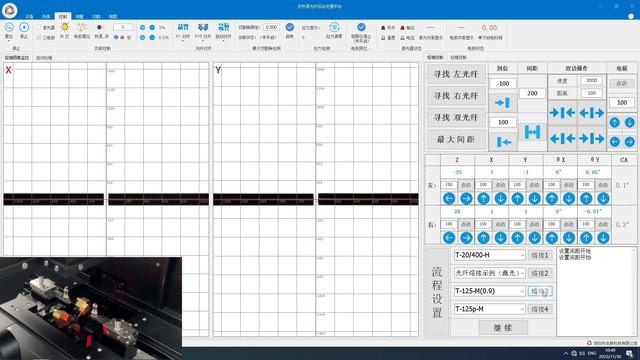Screen dimensions: 640x360
Task: Click the electrode left arrow
Action: coord(615,142)
